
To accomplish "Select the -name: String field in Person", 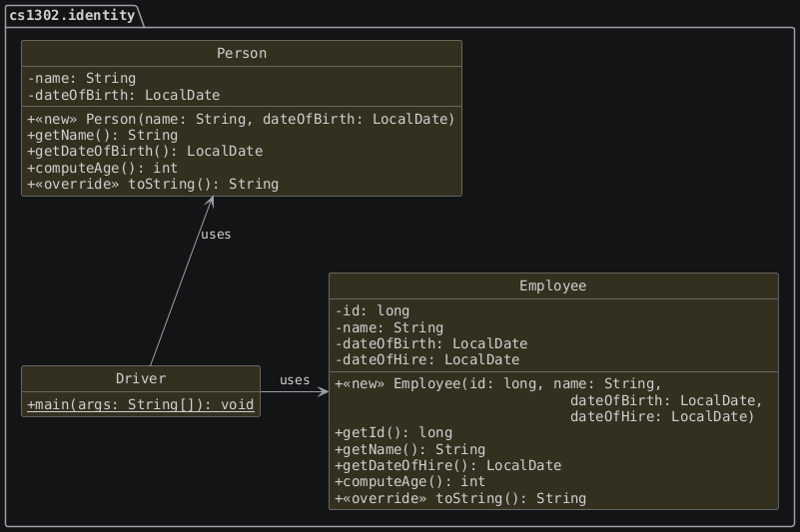I will 82,78.
